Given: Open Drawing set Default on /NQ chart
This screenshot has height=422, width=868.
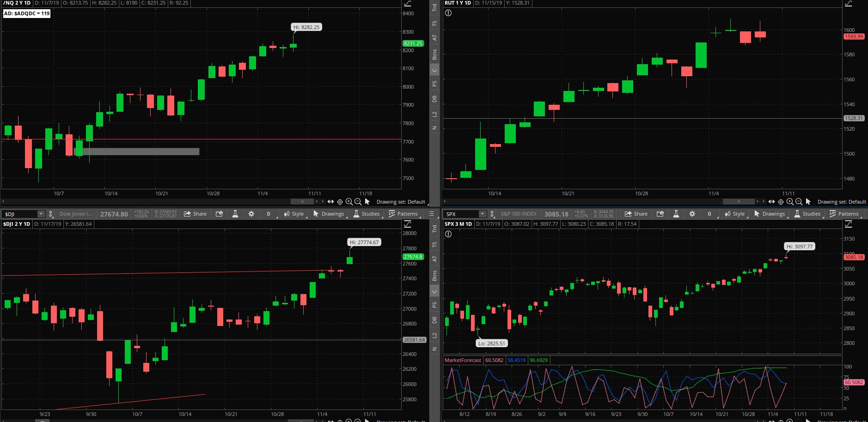Looking at the screenshot, I should tap(401, 202).
